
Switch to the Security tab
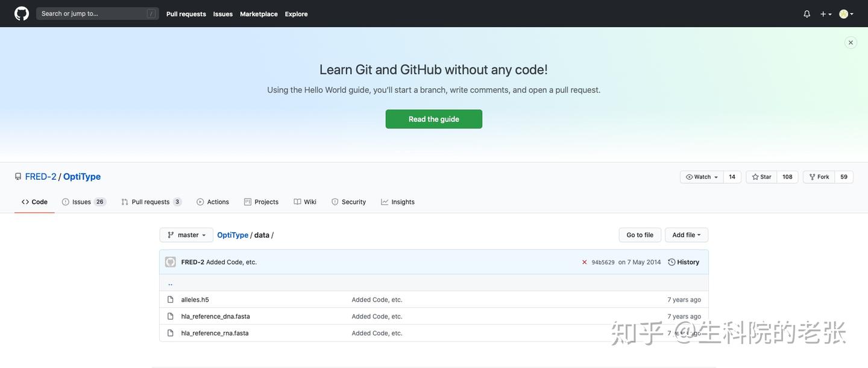(349, 202)
